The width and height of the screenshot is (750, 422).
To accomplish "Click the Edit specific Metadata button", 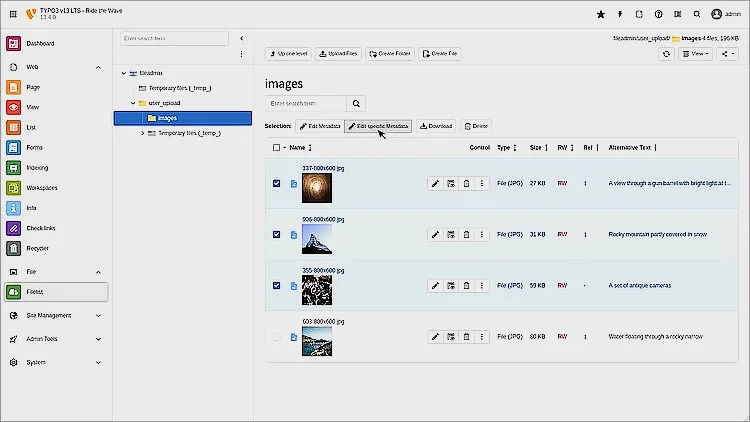I will pyautogui.click(x=378, y=126).
